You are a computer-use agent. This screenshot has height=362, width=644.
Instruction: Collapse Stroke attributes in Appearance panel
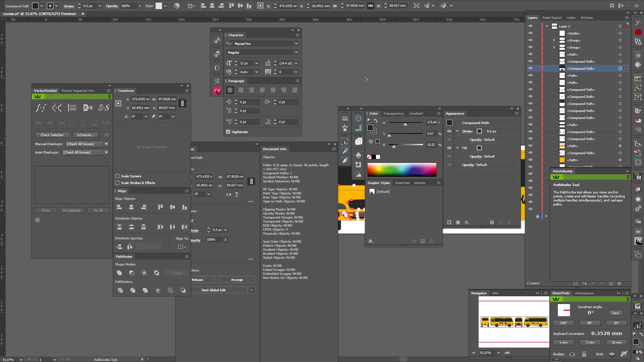point(457,131)
